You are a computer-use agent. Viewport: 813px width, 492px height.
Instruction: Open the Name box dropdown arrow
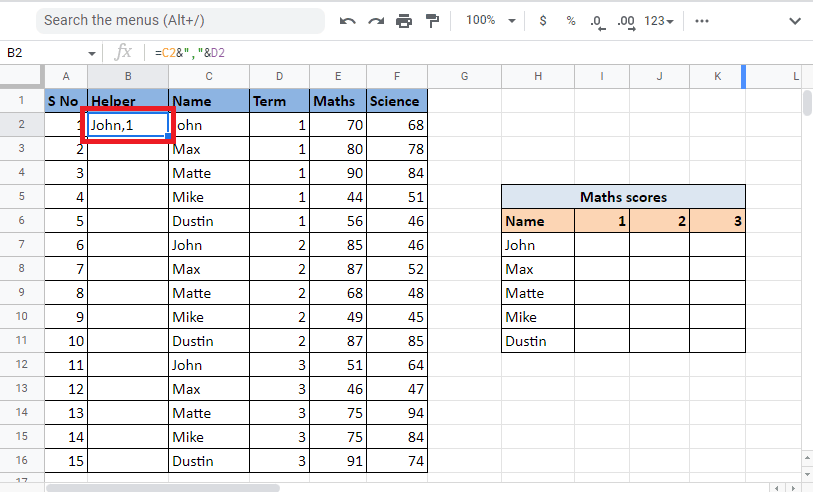92,53
